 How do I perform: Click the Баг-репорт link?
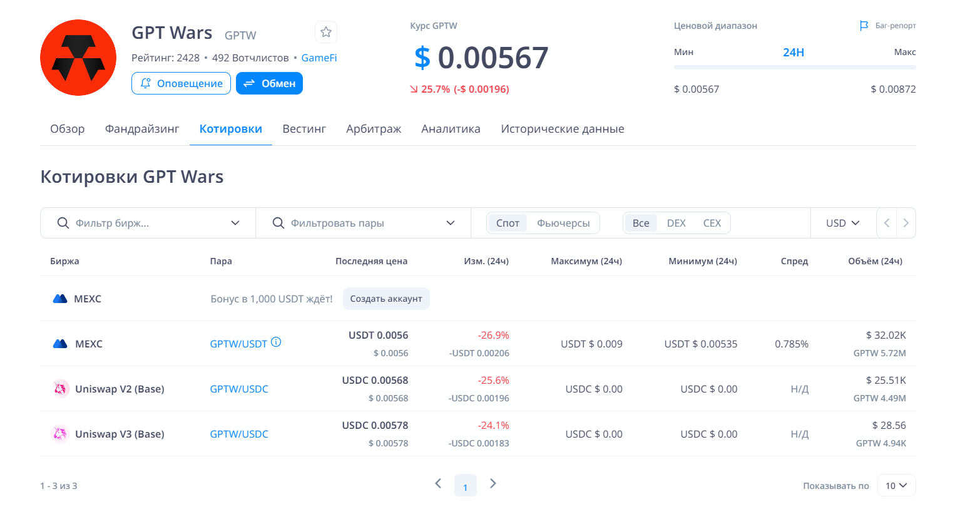pos(896,26)
